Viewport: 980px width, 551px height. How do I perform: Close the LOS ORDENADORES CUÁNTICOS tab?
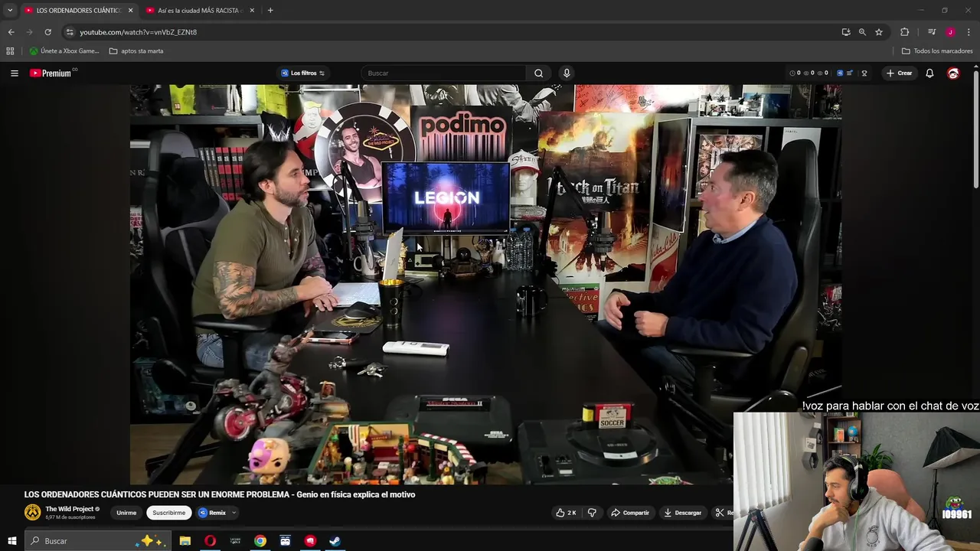pyautogui.click(x=130, y=11)
